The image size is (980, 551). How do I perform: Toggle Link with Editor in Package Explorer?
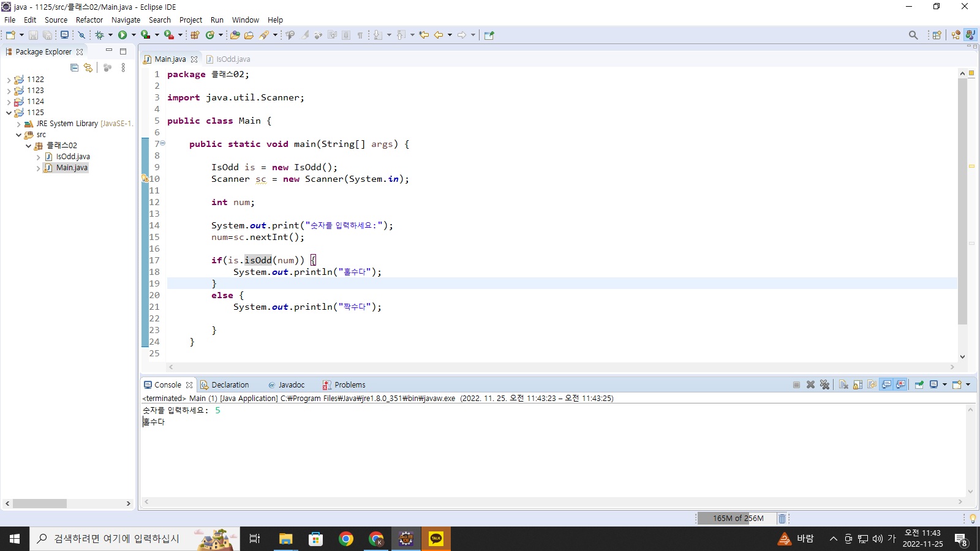[x=88, y=67]
